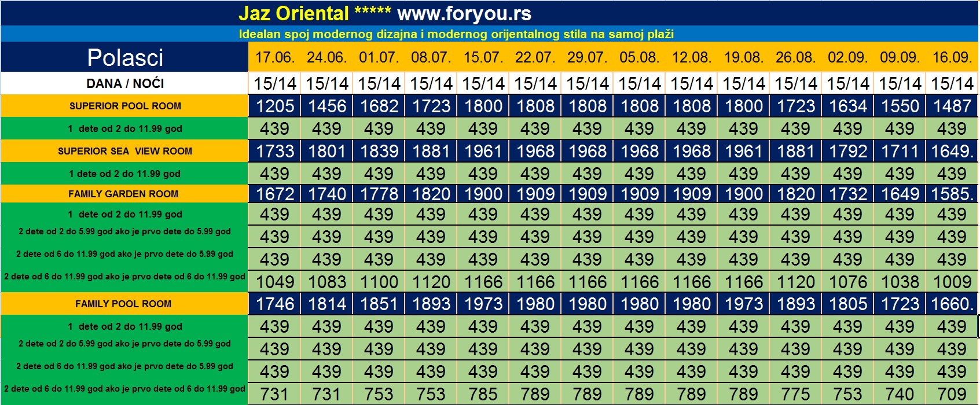Click price 1814 in Family Pool Room row

click(327, 304)
